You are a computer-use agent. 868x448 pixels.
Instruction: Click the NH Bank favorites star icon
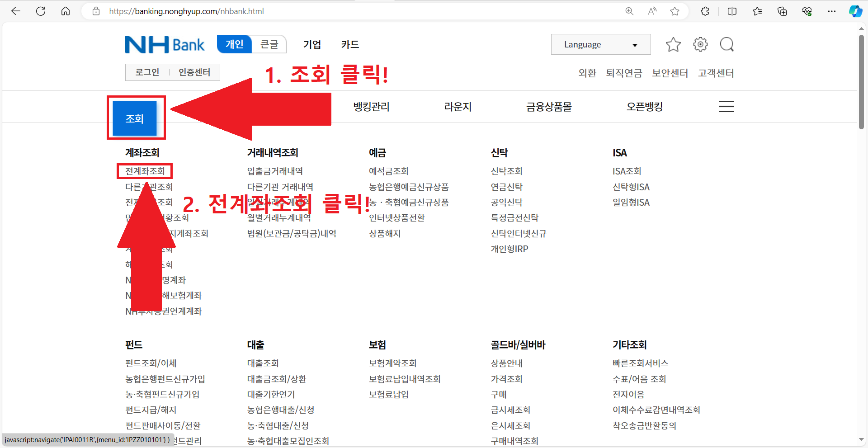[x=673, y=44]
